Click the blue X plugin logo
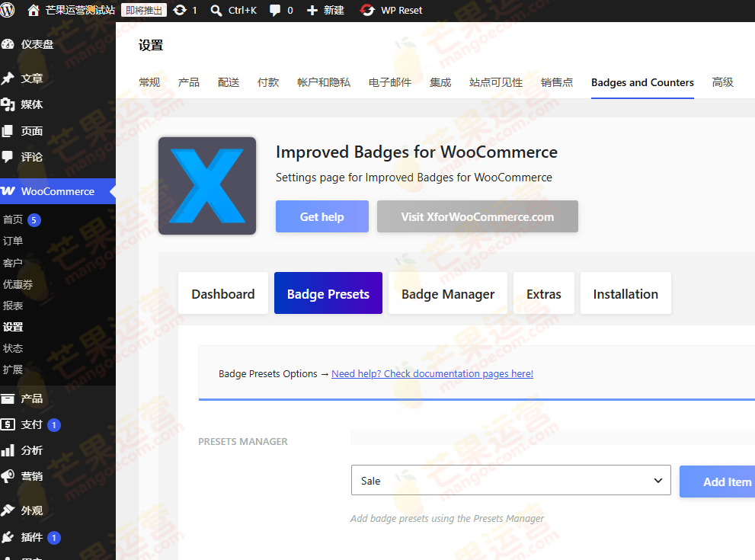 tap(207, 186)
